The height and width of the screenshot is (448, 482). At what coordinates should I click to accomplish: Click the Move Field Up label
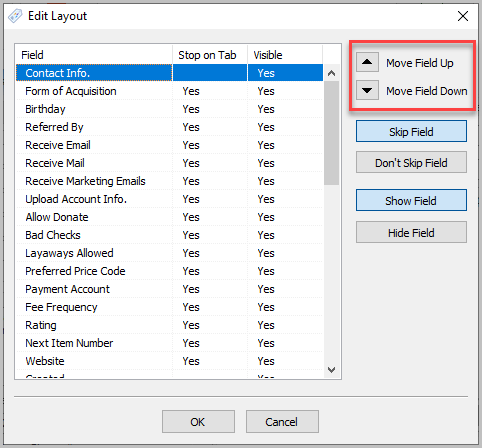click(420, 63)
